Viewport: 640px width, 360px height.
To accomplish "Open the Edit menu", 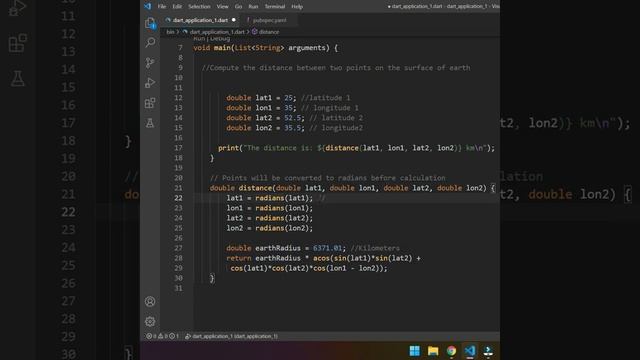I will pos(177,7).
